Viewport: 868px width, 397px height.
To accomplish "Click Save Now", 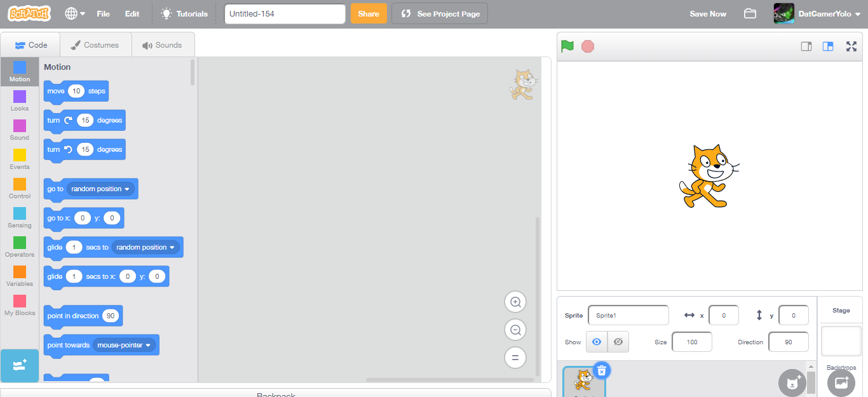I will click(x=707, y=13).
